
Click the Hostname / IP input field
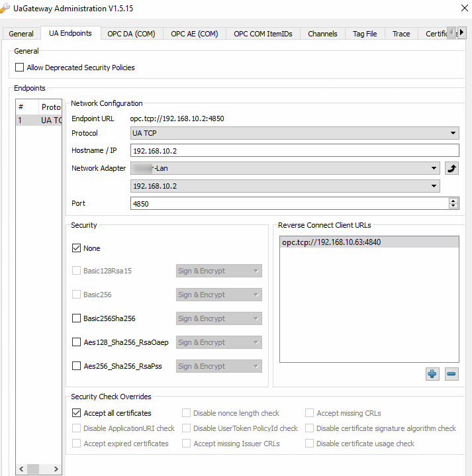[295, 150]
